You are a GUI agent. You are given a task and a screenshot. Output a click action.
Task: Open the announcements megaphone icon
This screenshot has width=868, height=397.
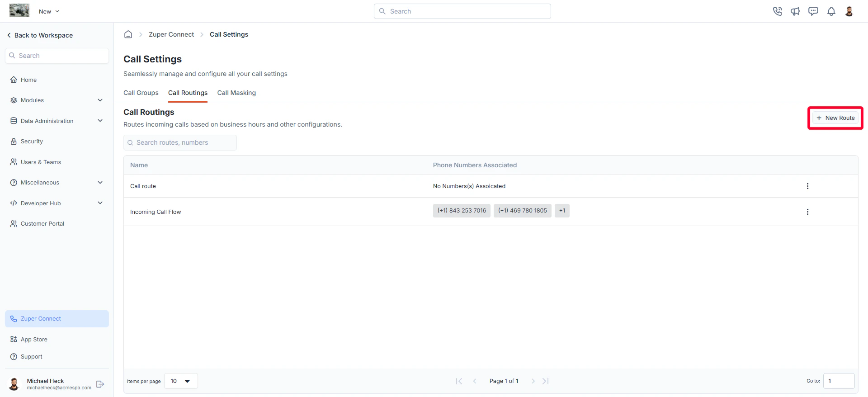point(795,11)
